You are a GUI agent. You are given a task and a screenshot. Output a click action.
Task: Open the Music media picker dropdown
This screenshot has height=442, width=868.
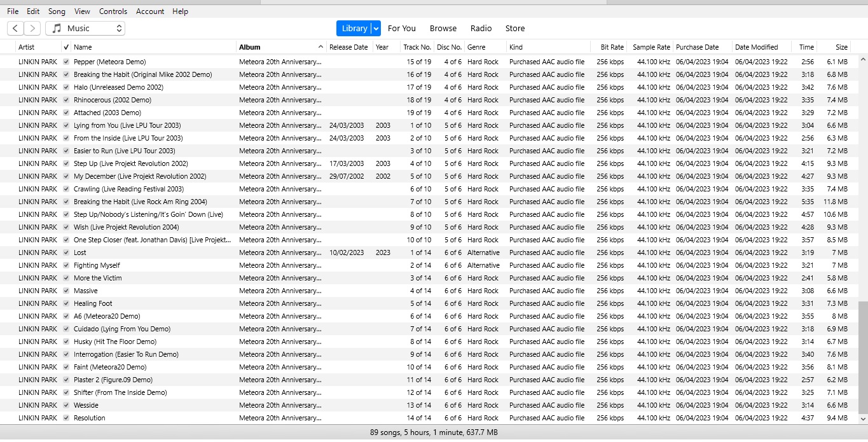point(85,28)
